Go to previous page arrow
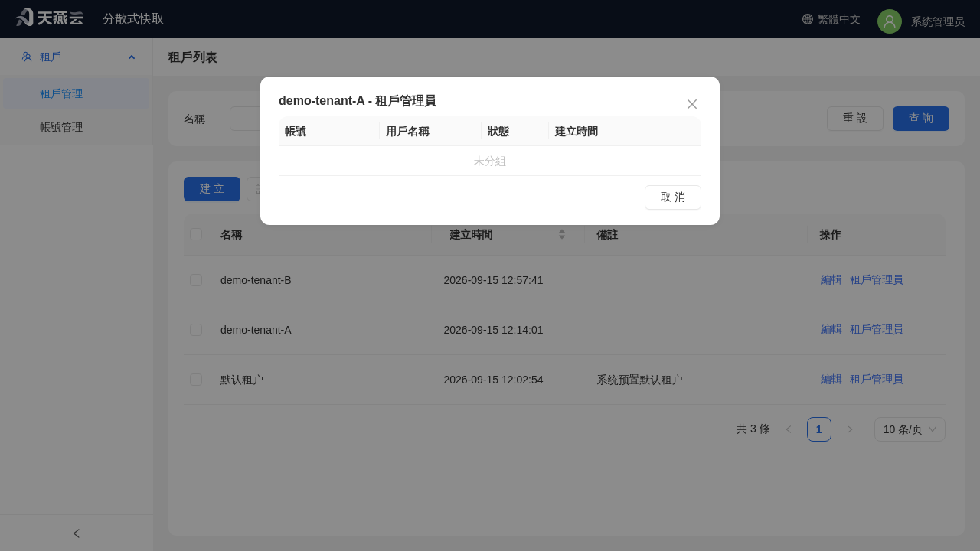The width and height of the screenshot is (980, 551). coord(789,429)
